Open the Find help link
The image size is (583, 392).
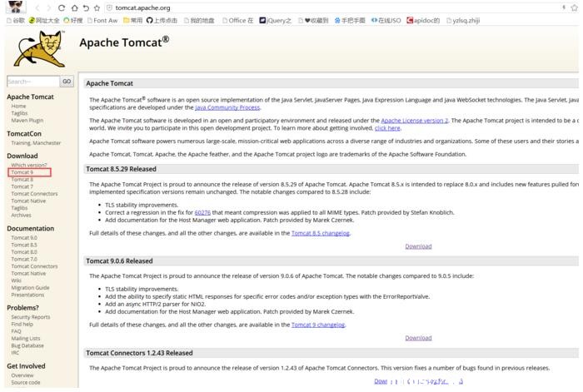[x=22, y=324]
